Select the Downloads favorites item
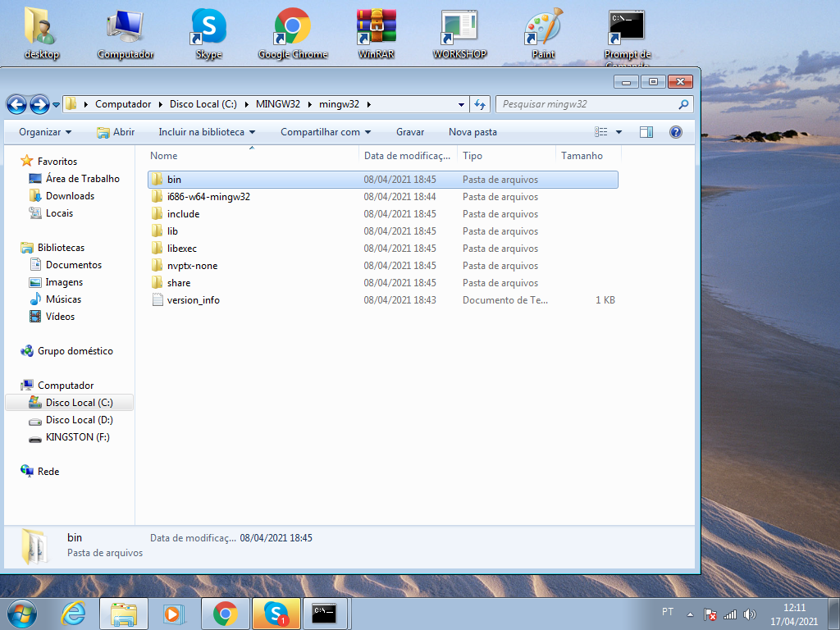The height and width of the screenshot is (630, 840). point(70,196)
